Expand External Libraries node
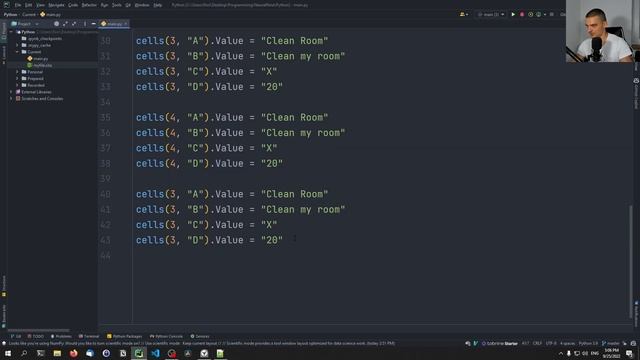 (x=11, y=92)
